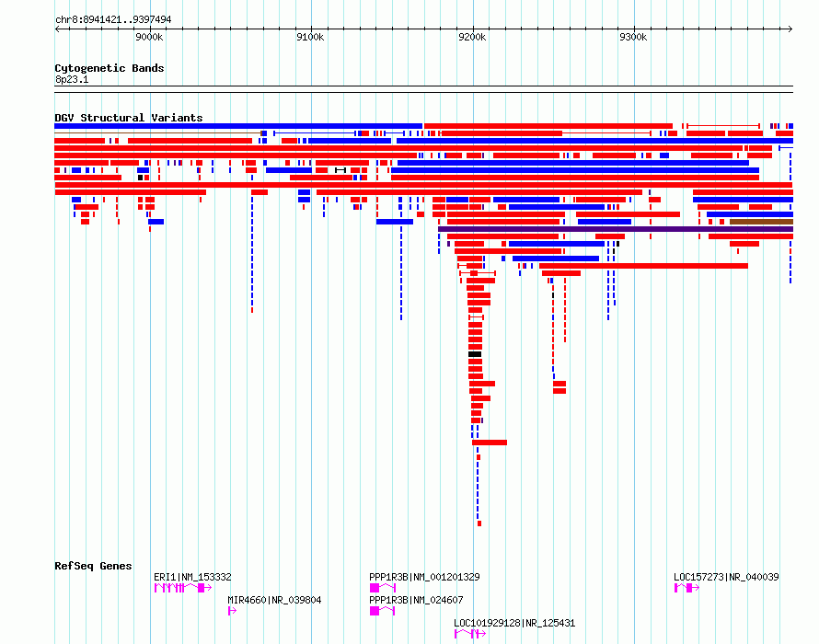Click the LOC157273|NR_040039 gene label

(726, 577)
